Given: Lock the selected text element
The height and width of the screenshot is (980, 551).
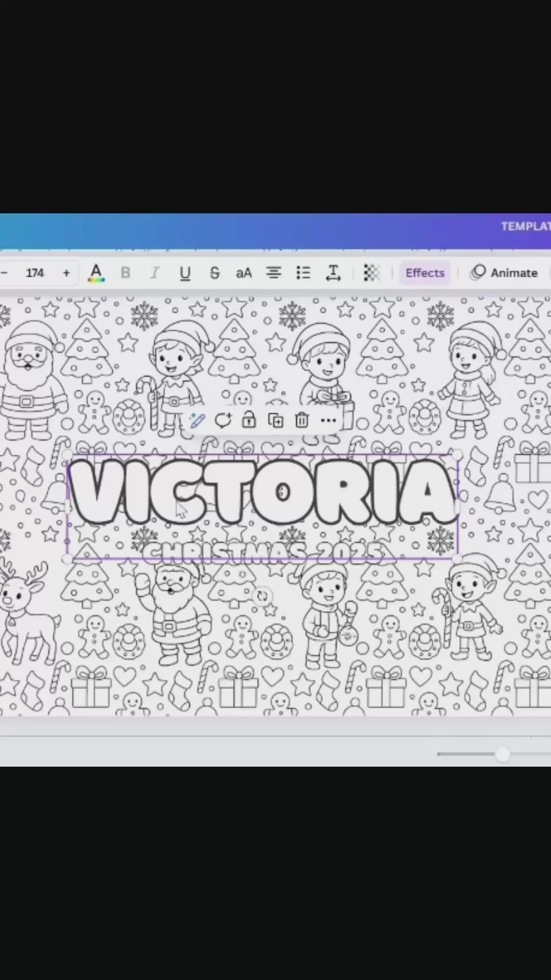Looking at the screenshot, I should pyautogui.click(x=249, y=421).
